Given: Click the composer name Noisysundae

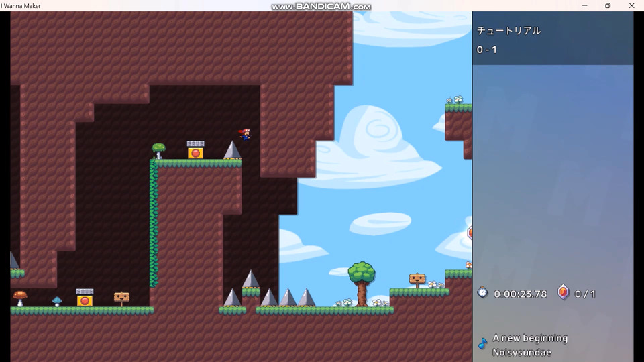Looking at the screenshot, I should coord(522,352).
